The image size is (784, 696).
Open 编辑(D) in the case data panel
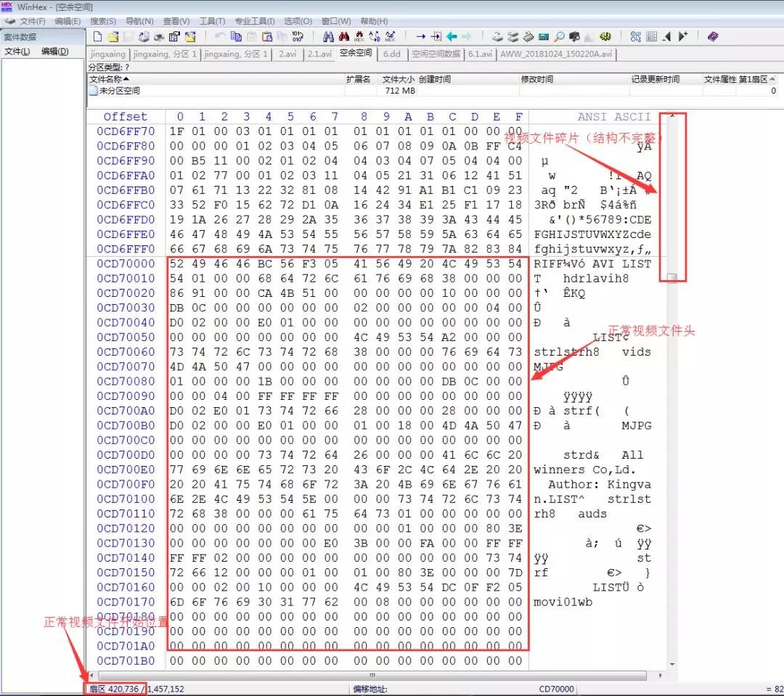54,52
